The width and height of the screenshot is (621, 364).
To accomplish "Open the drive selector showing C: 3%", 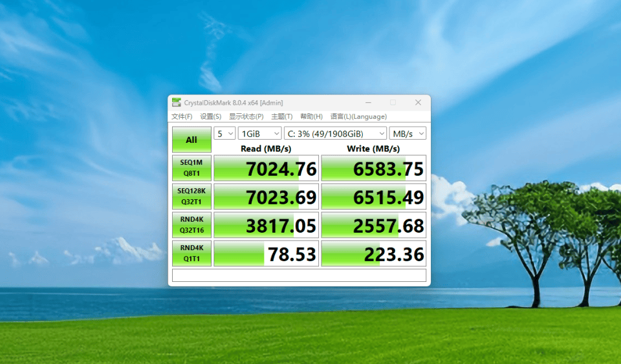I will coord(336,134).
